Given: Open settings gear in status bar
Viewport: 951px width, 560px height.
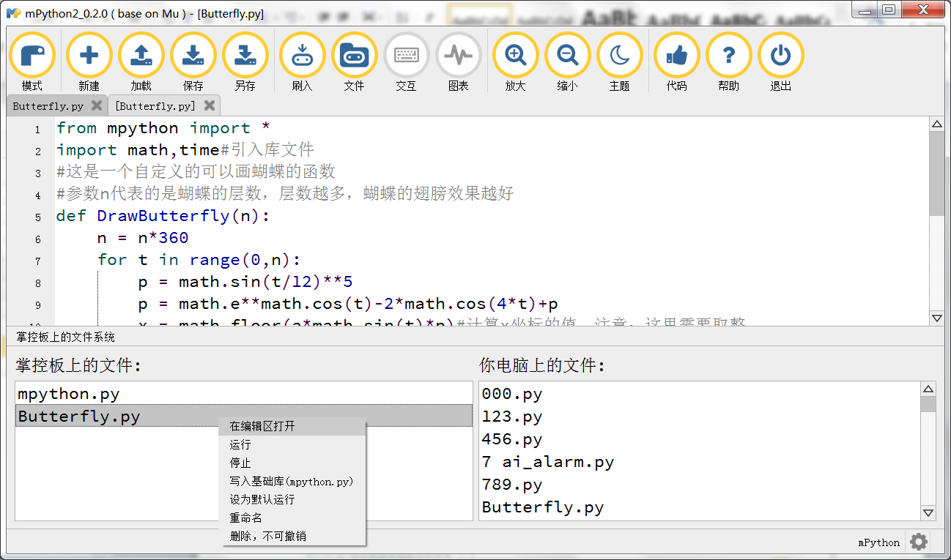Looking at the screenshot, I should tap(918, 542).
